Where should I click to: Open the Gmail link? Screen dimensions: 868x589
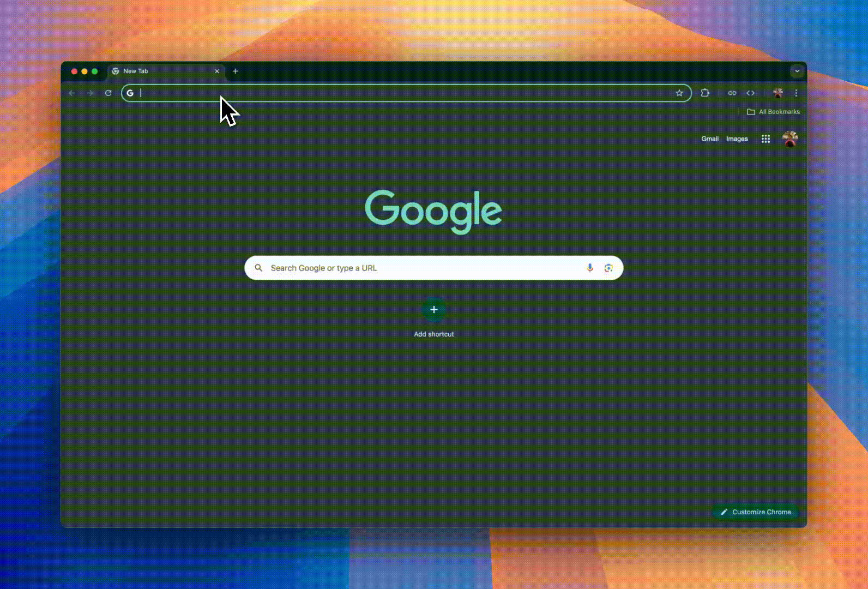coord(710,139)
